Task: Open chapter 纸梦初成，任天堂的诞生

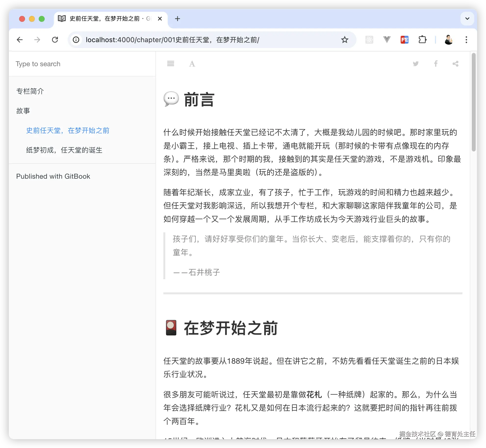Action: click(x=64, y=150)
